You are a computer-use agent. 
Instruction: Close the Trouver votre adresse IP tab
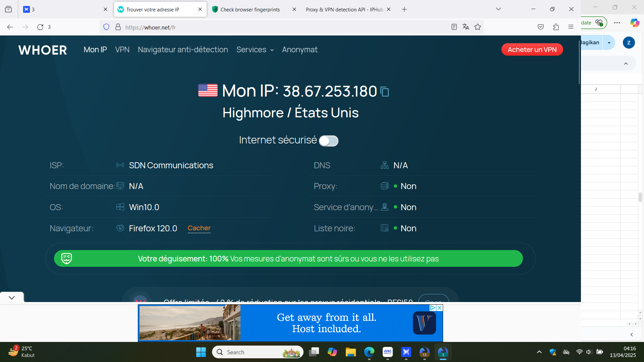pos(200,9)
